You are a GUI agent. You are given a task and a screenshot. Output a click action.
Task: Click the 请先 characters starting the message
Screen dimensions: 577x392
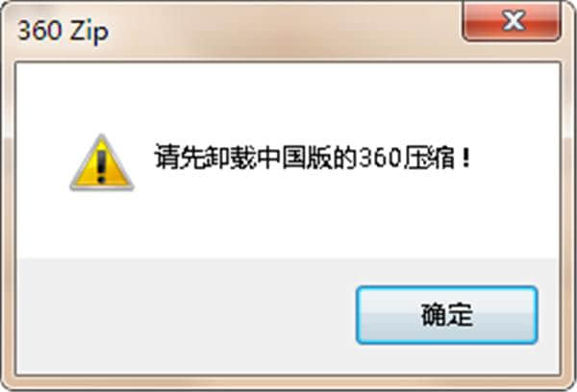coord(179,159)
